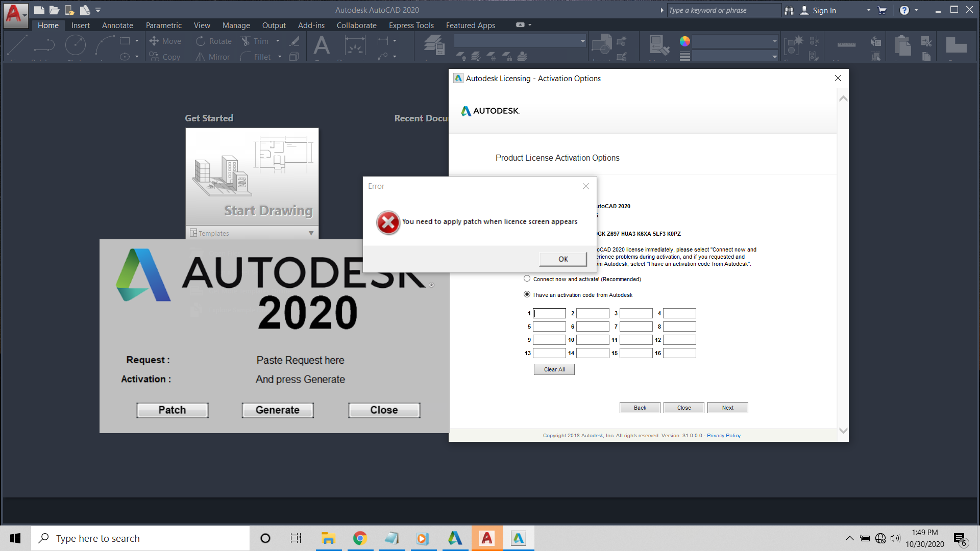
Task: Click the Generate button in the keygen
Action: click(278, 410)
